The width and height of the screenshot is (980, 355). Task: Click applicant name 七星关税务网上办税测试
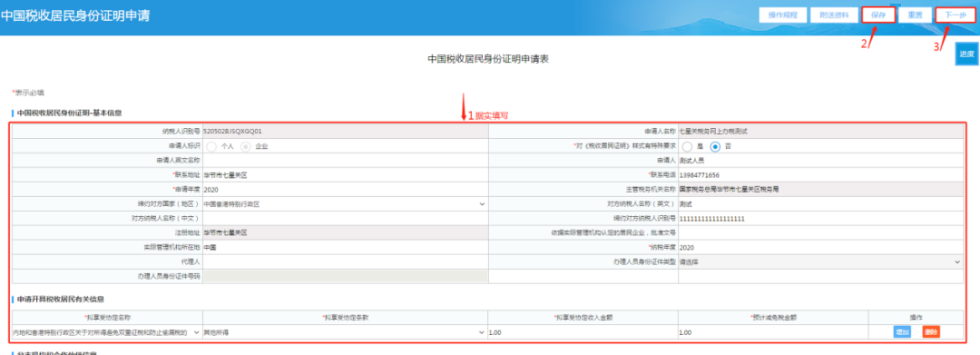pos(714,132)
